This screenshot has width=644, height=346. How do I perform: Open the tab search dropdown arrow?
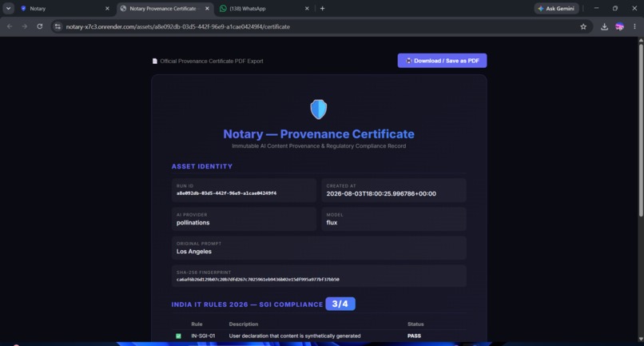pos(8,8)
